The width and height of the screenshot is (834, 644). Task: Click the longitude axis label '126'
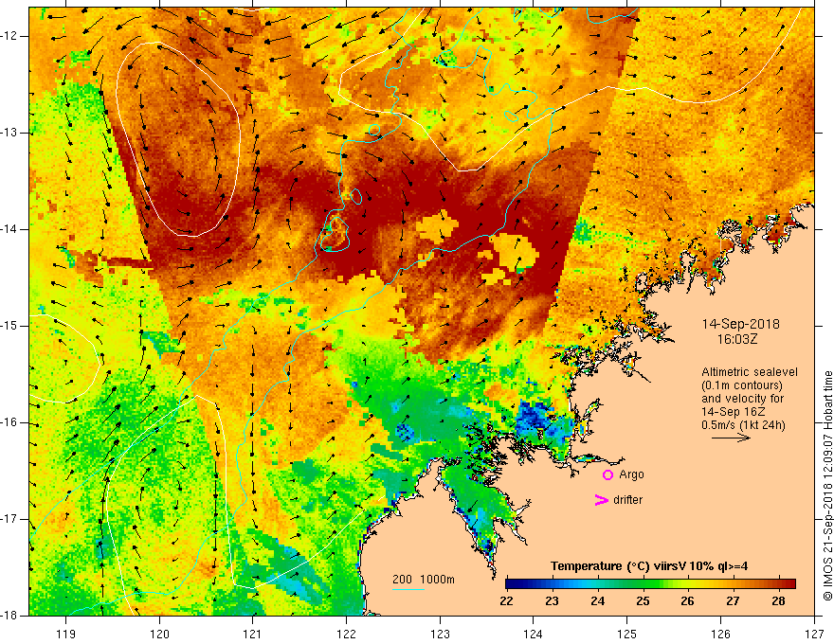coord(720,634)
